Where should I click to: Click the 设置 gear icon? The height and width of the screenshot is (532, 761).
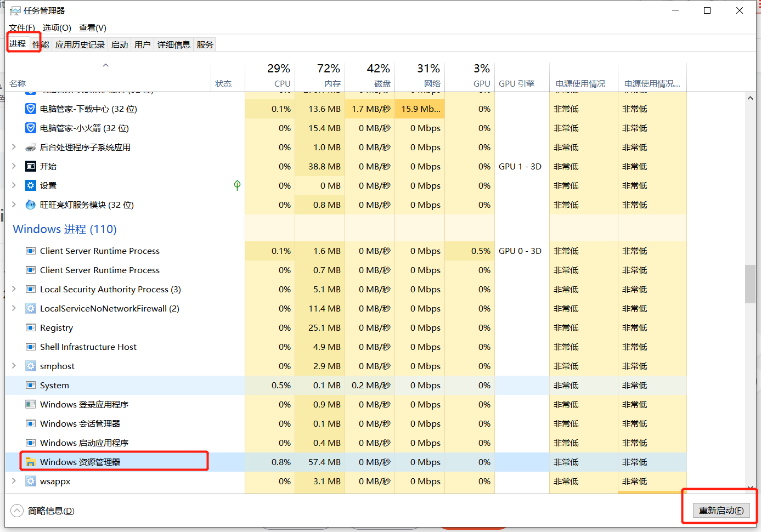pos(30,185)
